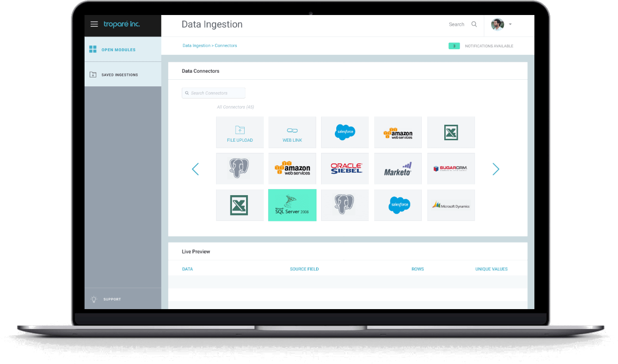Image resolution: width=618 pixels, height=364 pixels.
Task: Follow the Connectors breadcrumb link
Action: coord(226,45)
